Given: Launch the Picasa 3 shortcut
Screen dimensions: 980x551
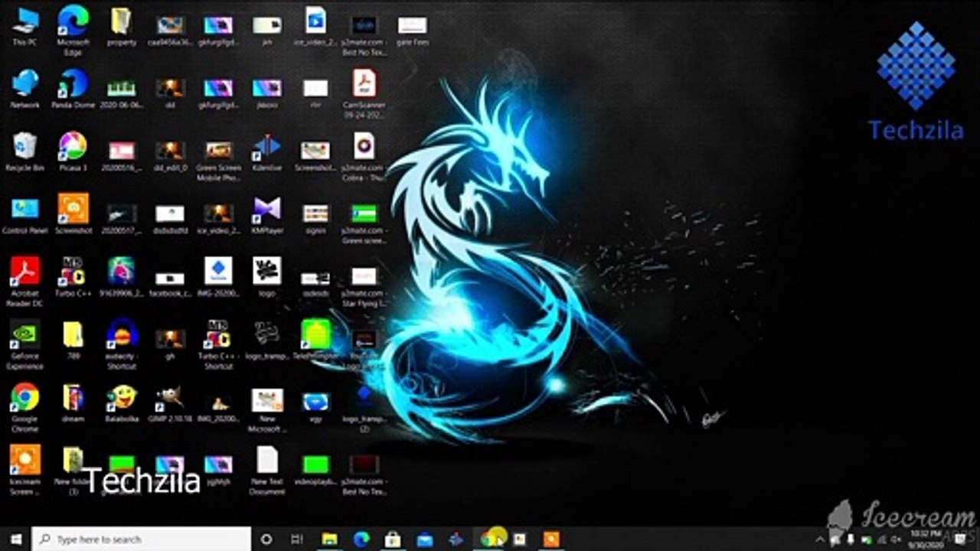Looking at the screenshot, I should click(x=73, y=152).
